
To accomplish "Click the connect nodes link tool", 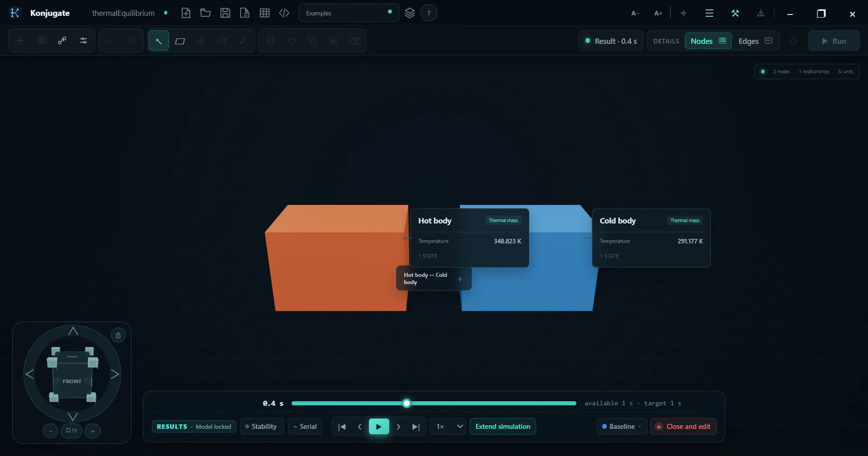I will [x=62, y=41].
